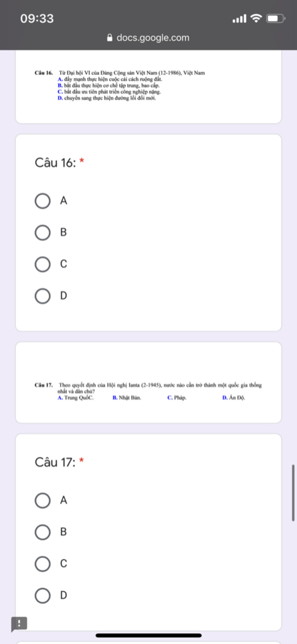Open the Câu 16 question image
Image resolution: width=297 pixels, height=644 pixels.
pyautogui.click(x=120, y=85)
